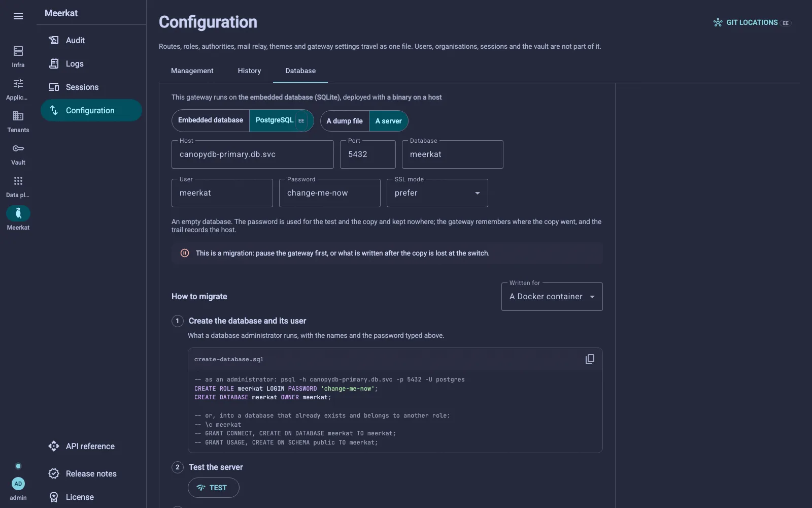Open API reference page

pyautogui.click(x=91, y=446)
